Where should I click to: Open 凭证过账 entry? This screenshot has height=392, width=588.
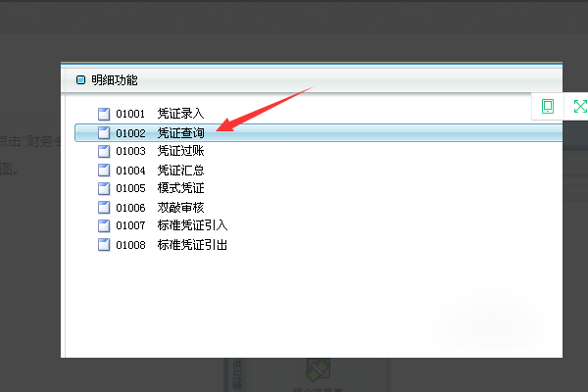(180, 151)
